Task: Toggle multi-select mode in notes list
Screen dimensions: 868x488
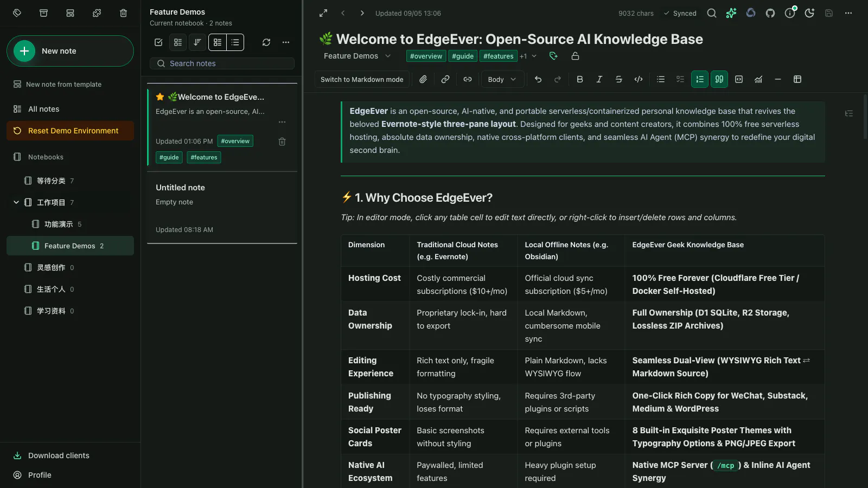Action: coord(158,42)
